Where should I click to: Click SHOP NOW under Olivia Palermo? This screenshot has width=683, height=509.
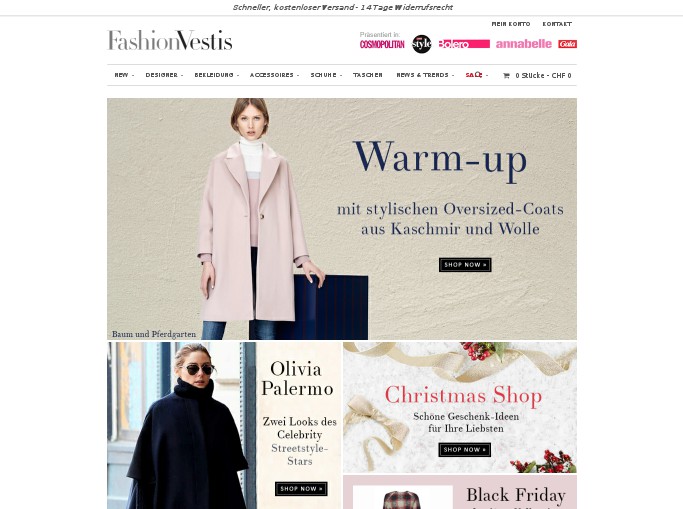tap(301, 489)
